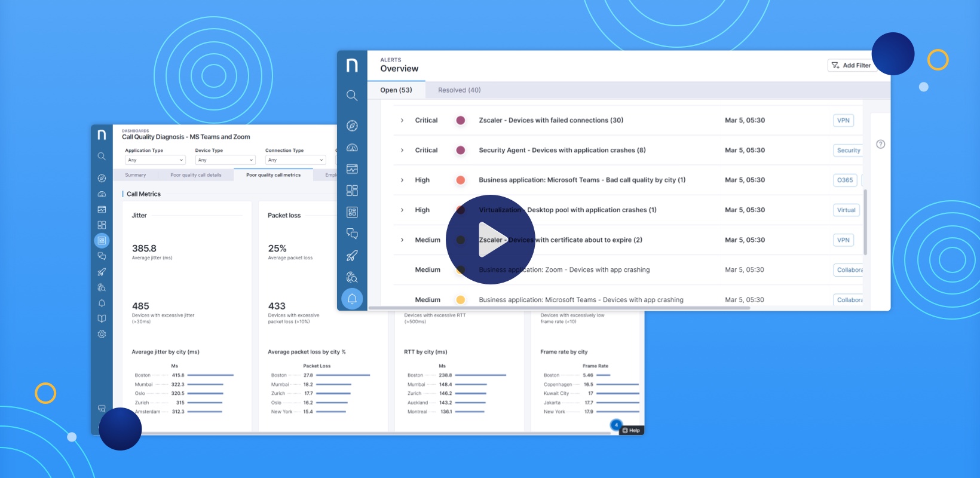
Task: Expand the Medium Zscaler certificate alert
Action: [x=402, y=240]
